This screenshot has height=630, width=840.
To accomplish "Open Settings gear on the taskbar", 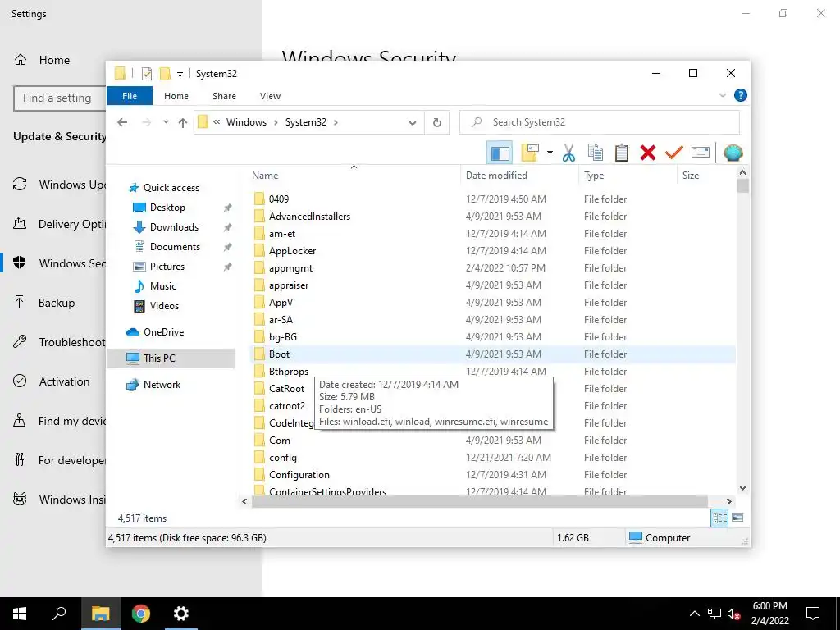I will 181,614.
